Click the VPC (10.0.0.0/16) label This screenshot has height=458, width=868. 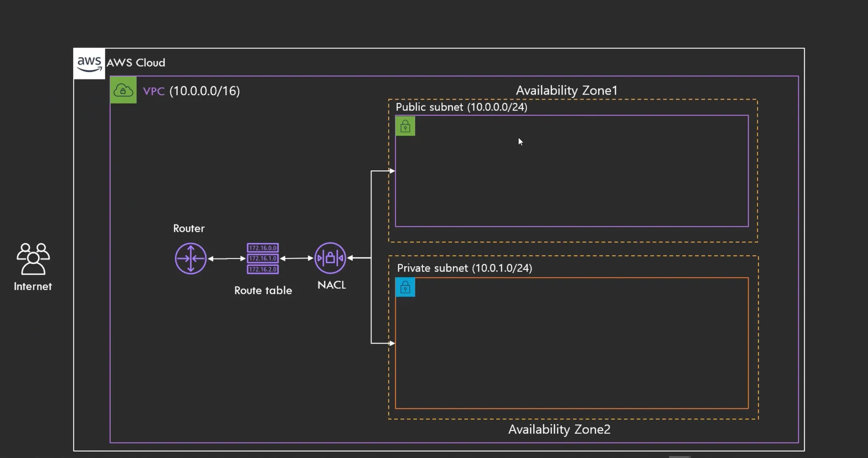coord(192,91)
